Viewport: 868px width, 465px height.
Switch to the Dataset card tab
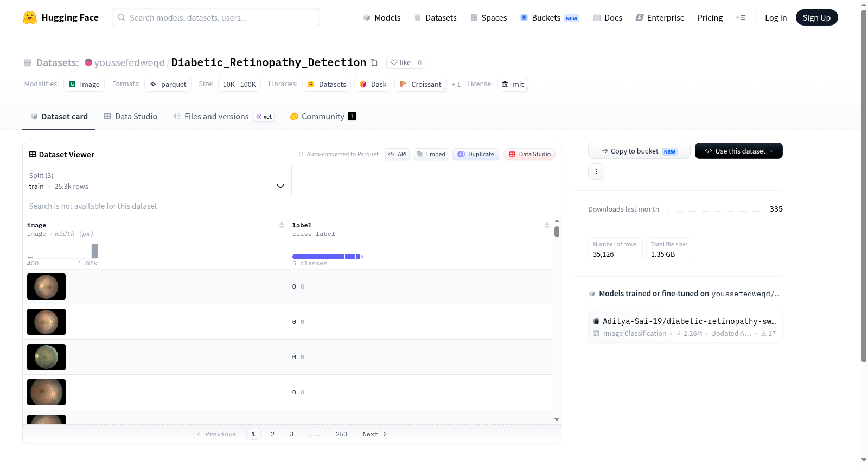[x=59, y=116]
